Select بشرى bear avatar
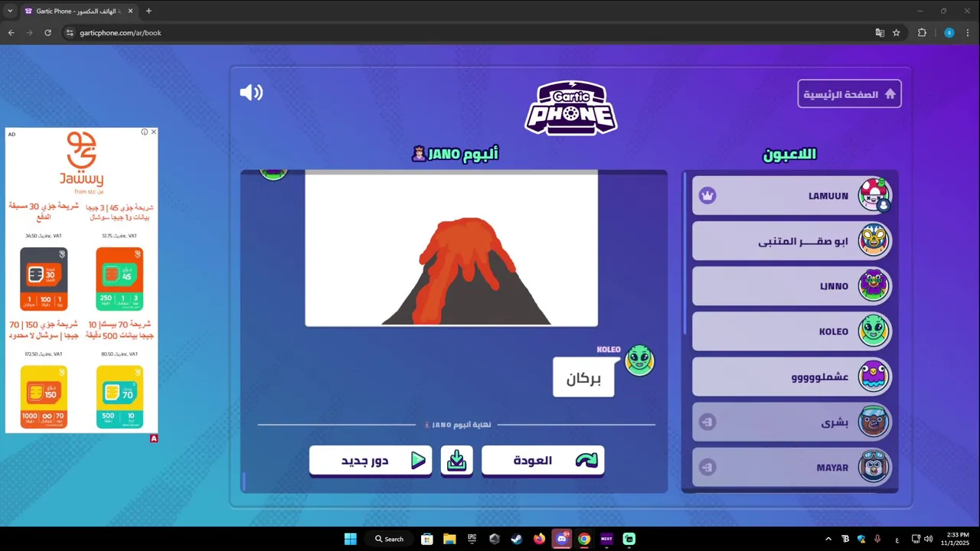 coord(874,422)
